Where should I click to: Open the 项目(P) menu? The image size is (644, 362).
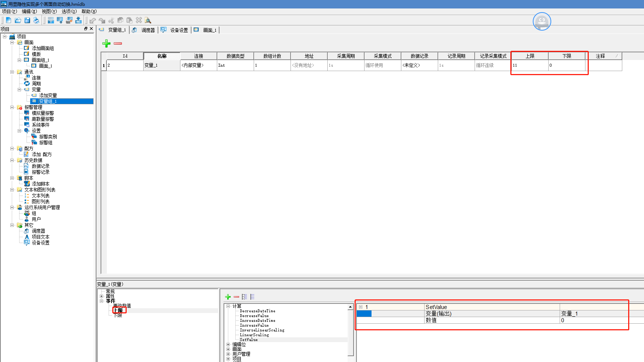(x=10, y=11)
